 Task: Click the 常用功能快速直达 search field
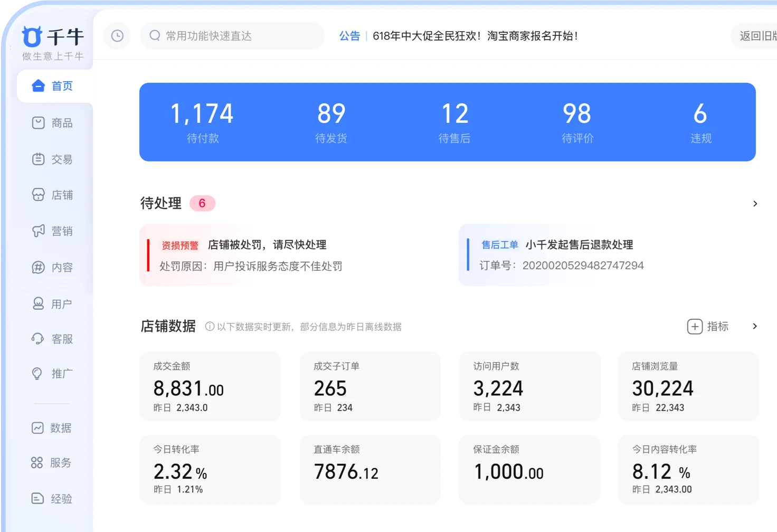pos(232,36)
